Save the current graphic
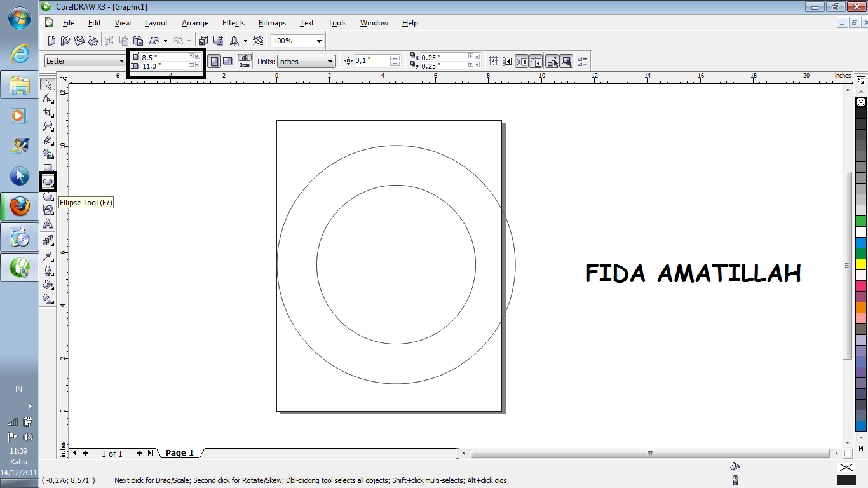The image size is (868, 488). pos(79,41)
